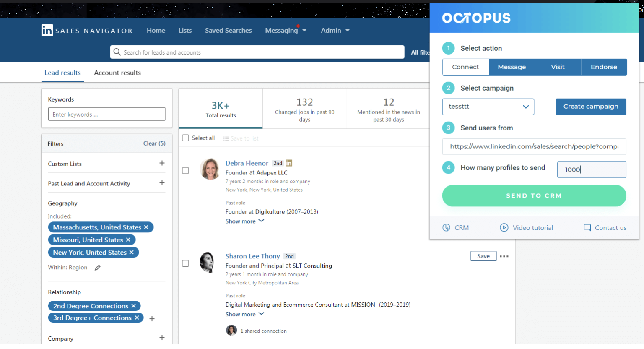This screenshot has width=644, height=349.
Task: Clear all 5 applied filters
Action: click(154, 143)
